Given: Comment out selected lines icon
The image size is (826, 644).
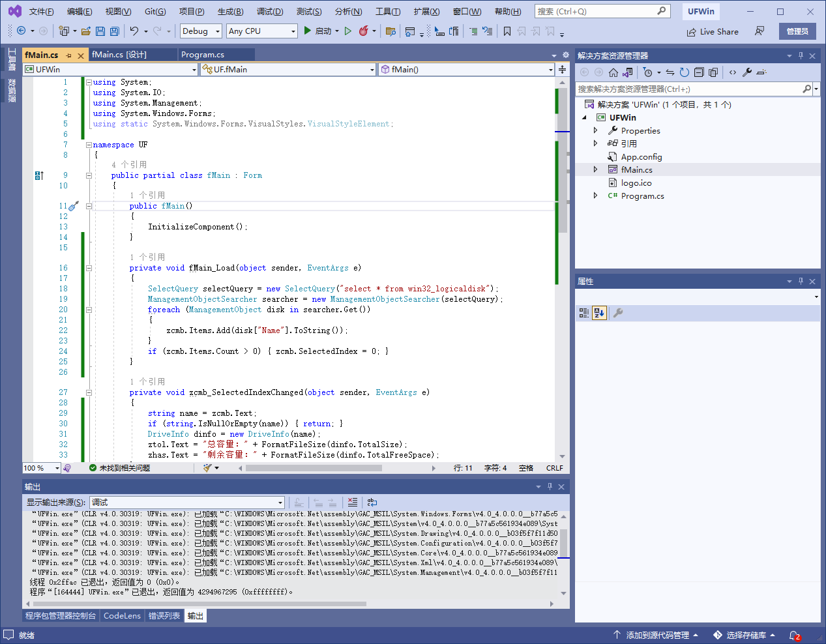Looking at the screenshot, I should 473,31.
